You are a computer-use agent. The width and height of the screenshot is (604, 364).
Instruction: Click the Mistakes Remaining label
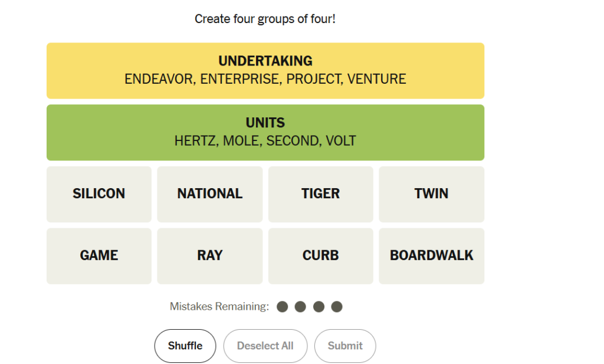(219, 307)
